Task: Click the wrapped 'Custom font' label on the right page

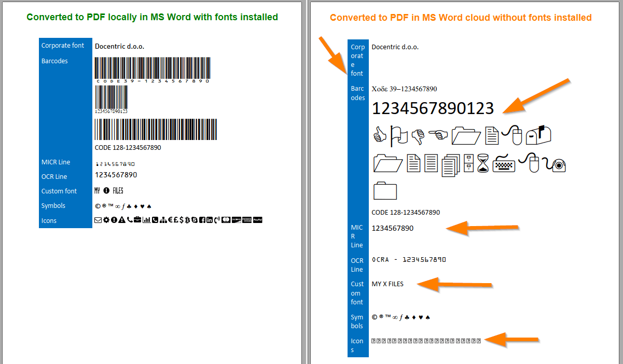Action: click(x=357, y=293)
